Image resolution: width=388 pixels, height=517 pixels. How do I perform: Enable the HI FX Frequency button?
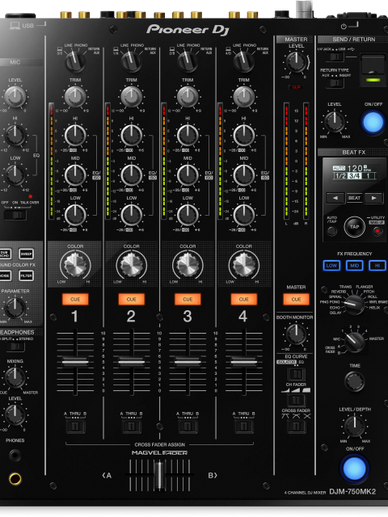tap(377, 265)
